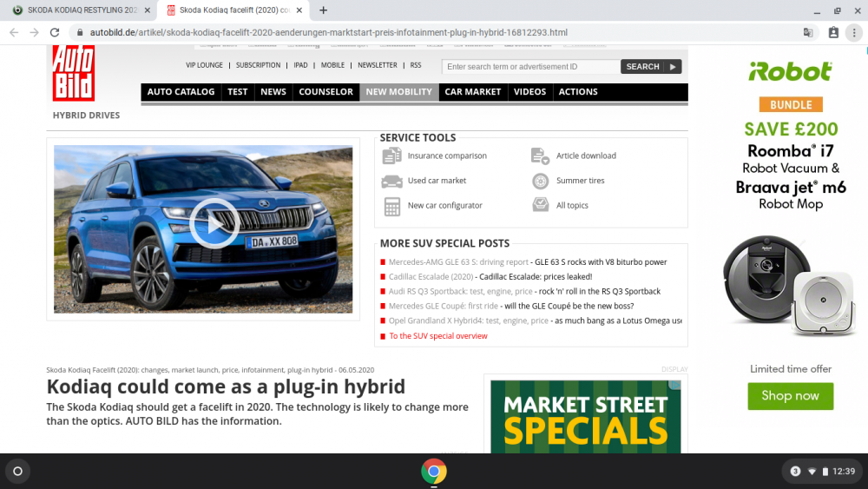Click Shop now in iRobot ad

pos(790,396)
